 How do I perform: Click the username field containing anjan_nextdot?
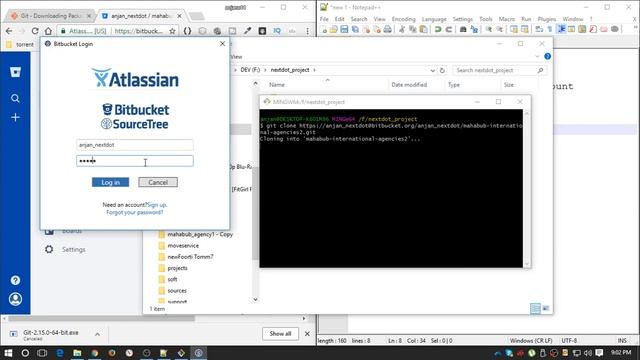135,145
